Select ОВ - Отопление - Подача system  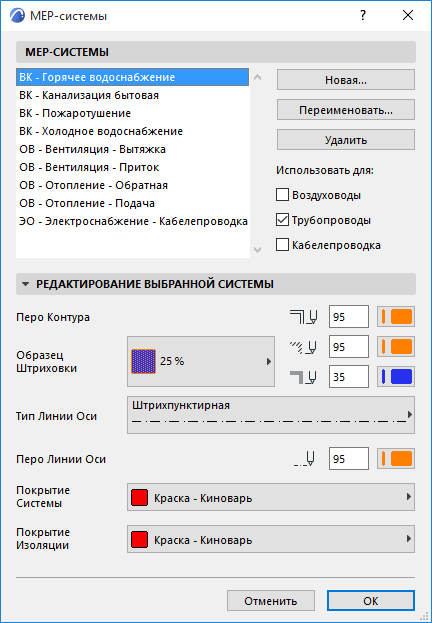pos(133,203)
